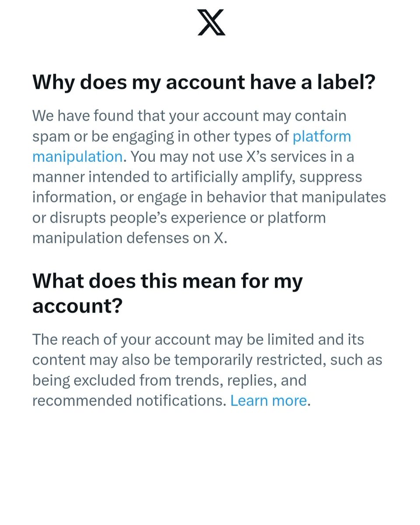Click the word 'account?' in the second heading
The height and width of the screenshot is (525, 420).
pyautogui.click(x=76, y=307)
